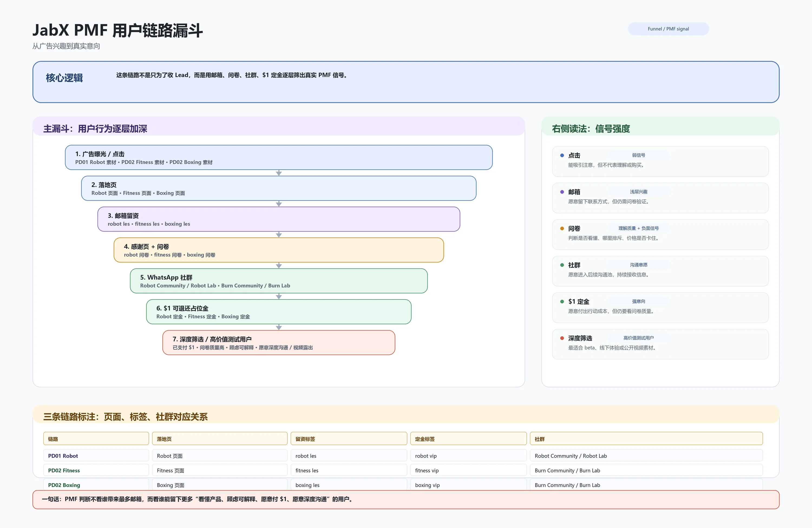812x528 pixels.
Task: Click the purple dot beside 邮箱
Action: click(562, 192)
